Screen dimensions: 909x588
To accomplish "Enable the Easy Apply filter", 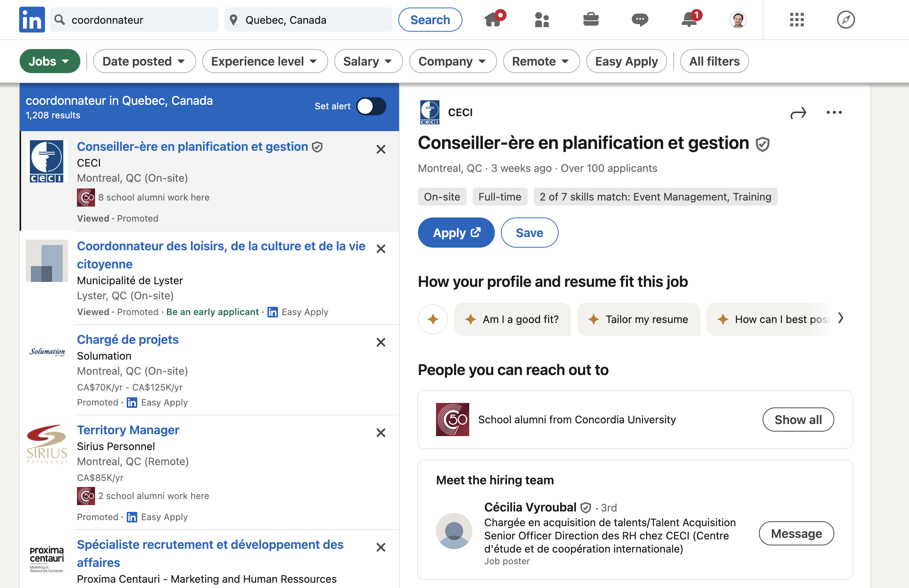I will [x=626, y=61].
